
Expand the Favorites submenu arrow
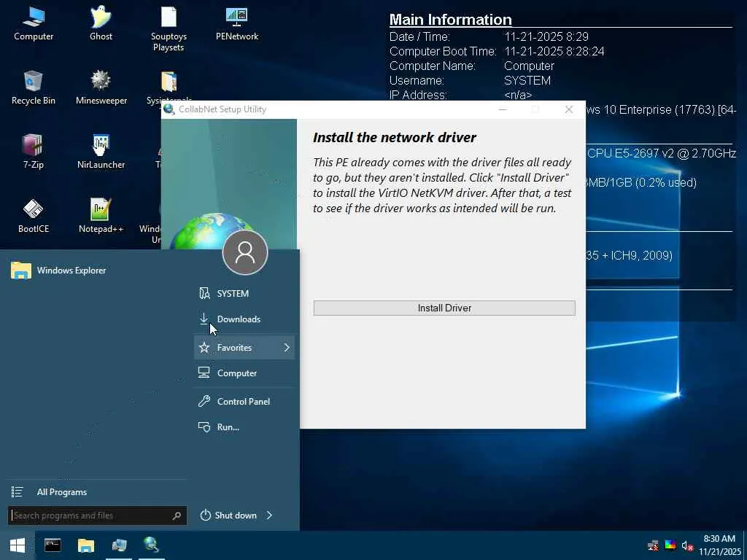(287, 348)
